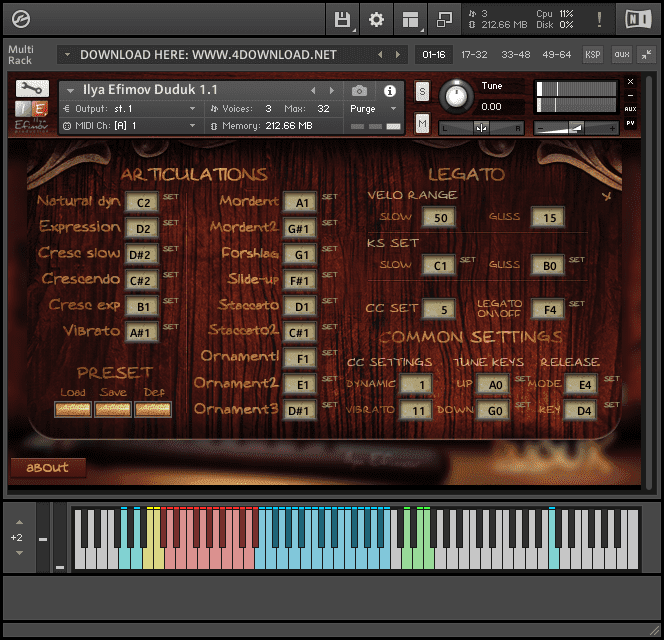Click the Tune knob
Screen dimensions: 664x640
pos(456,96)
